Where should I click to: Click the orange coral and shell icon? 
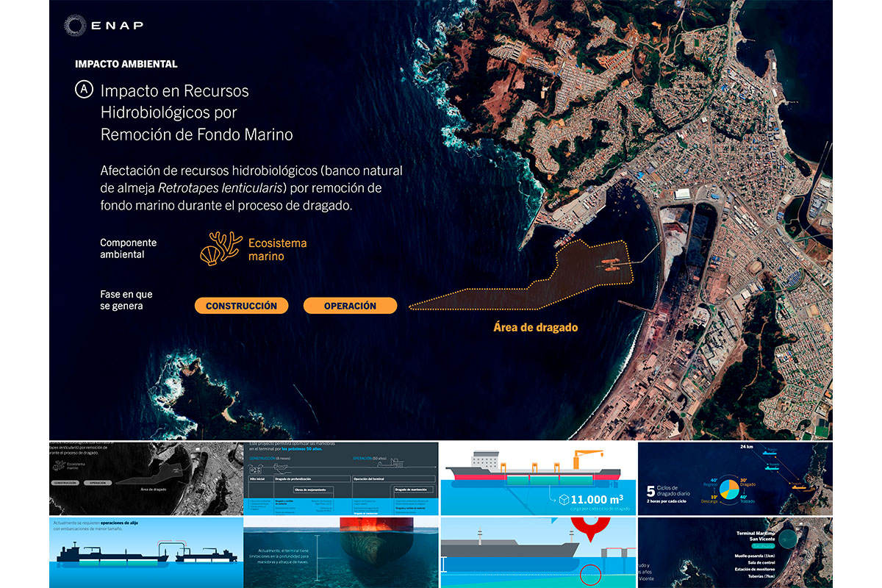[220, 248]
